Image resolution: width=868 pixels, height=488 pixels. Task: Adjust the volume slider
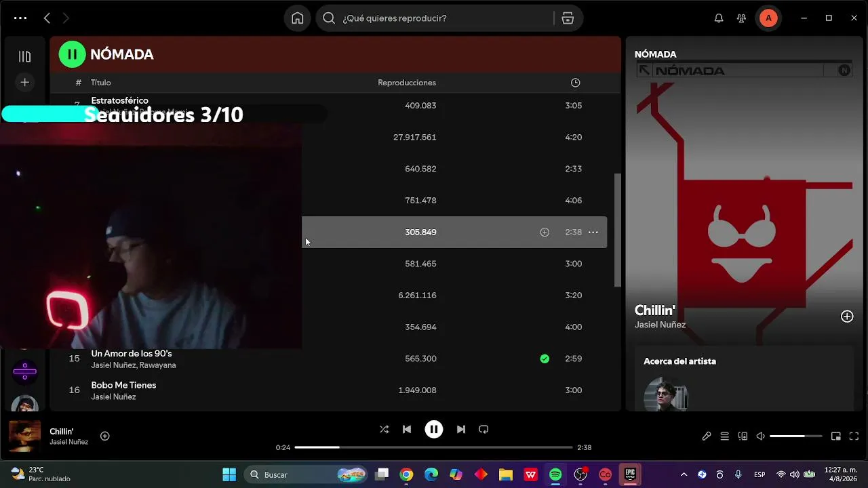click(796, 436)
